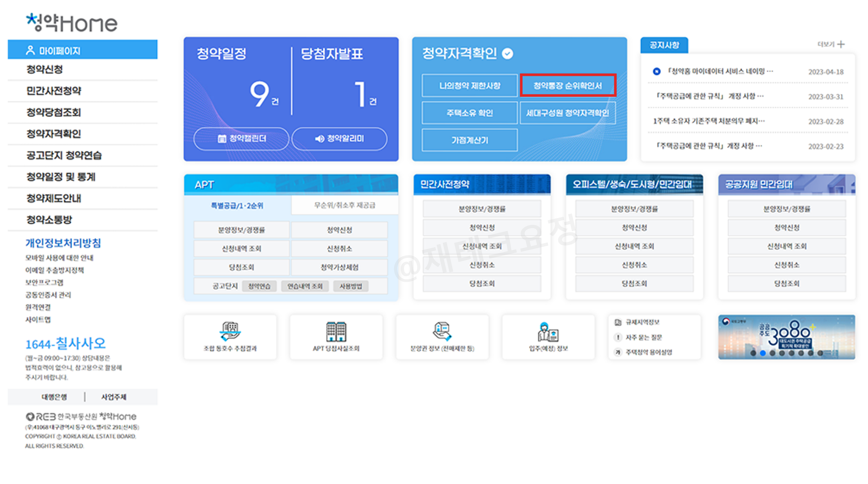Switch to the 특별공급/1·2순위 tab
Screen dimensions: 868x484
coord(237,205)
